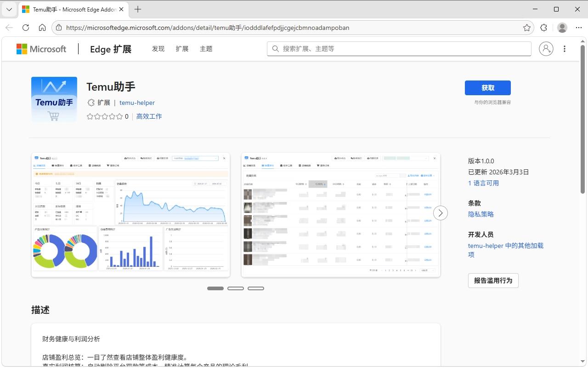Screen dimensions: 588x368
Task: Open the tab search chevron
Action: tap(9, 9)
